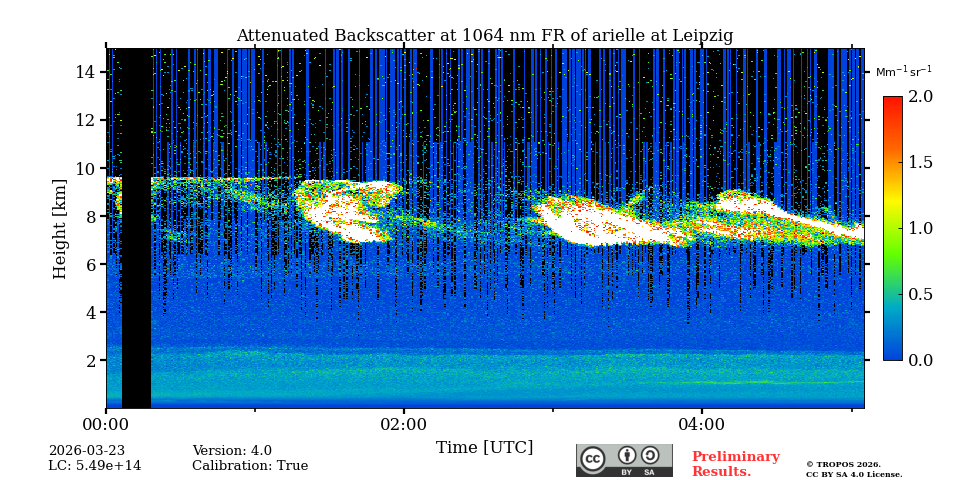The width and height of the screenshot is (960, 480).
Task: Click the plot title about Attenuated Backscatter
Action: [484, 36]
